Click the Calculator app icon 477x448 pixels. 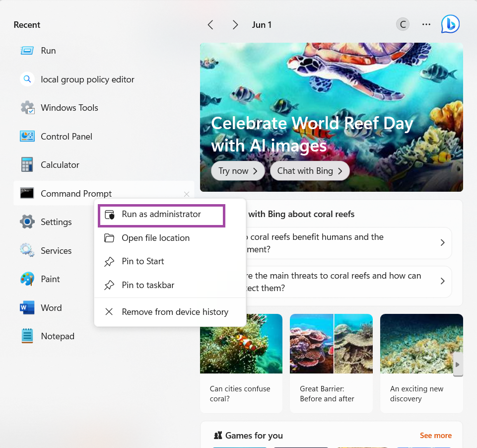coord(27,165)
